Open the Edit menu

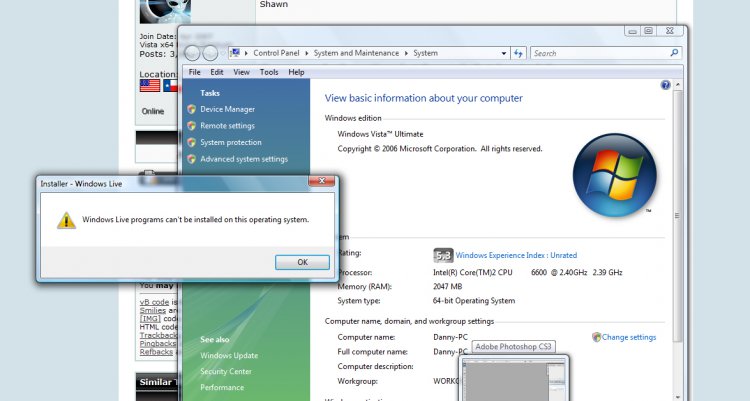tap(217, 72)
